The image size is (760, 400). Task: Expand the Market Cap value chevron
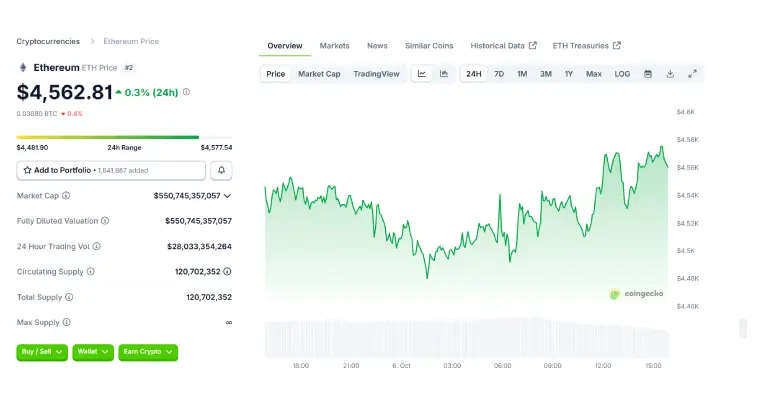tap(228, 196)
